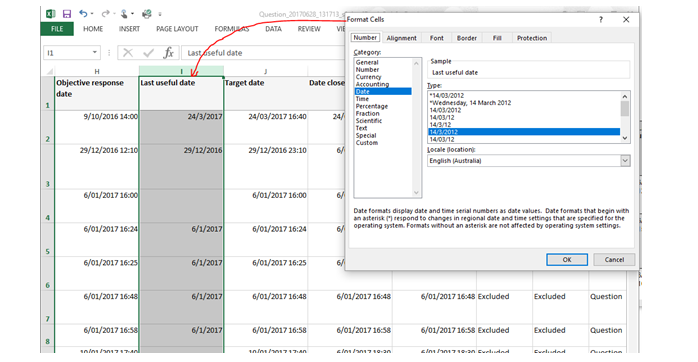The image size is (698, 362).
Task: Select Time category
Action: 362,99
